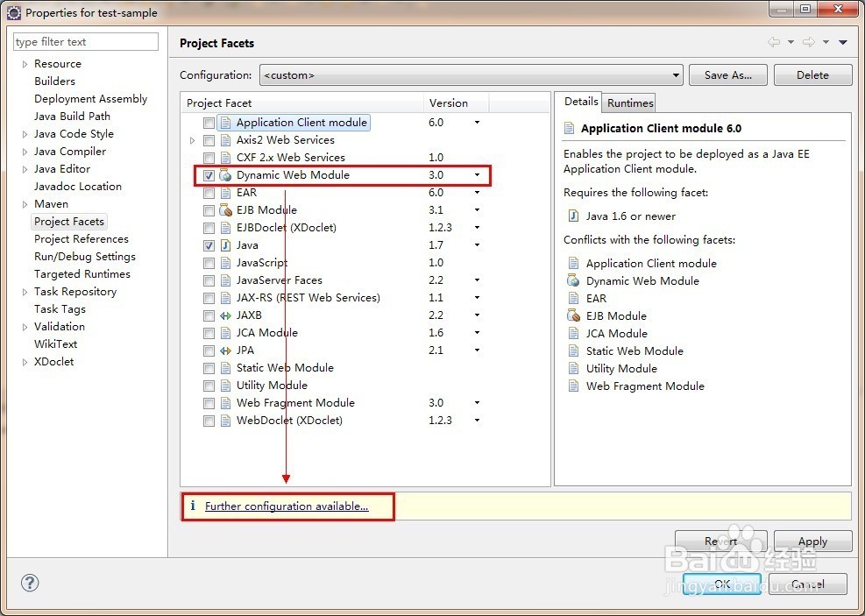Click the help question mark icon
The image size is (865, 616).
coord(30,583)
